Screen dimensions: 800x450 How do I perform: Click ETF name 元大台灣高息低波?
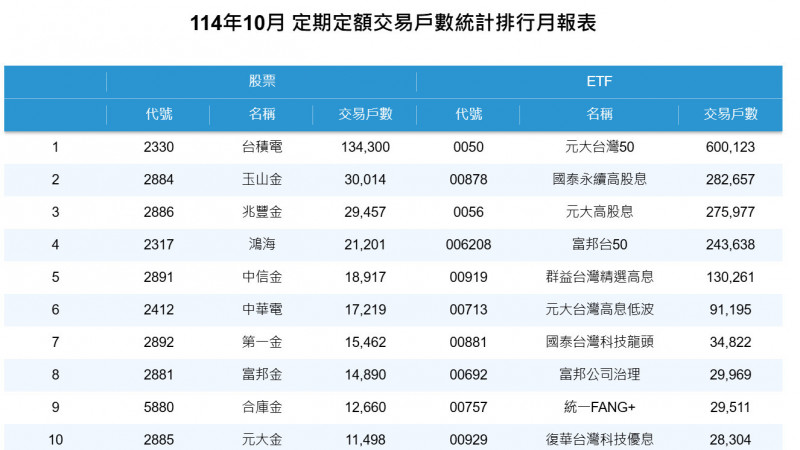pos(599,309)
